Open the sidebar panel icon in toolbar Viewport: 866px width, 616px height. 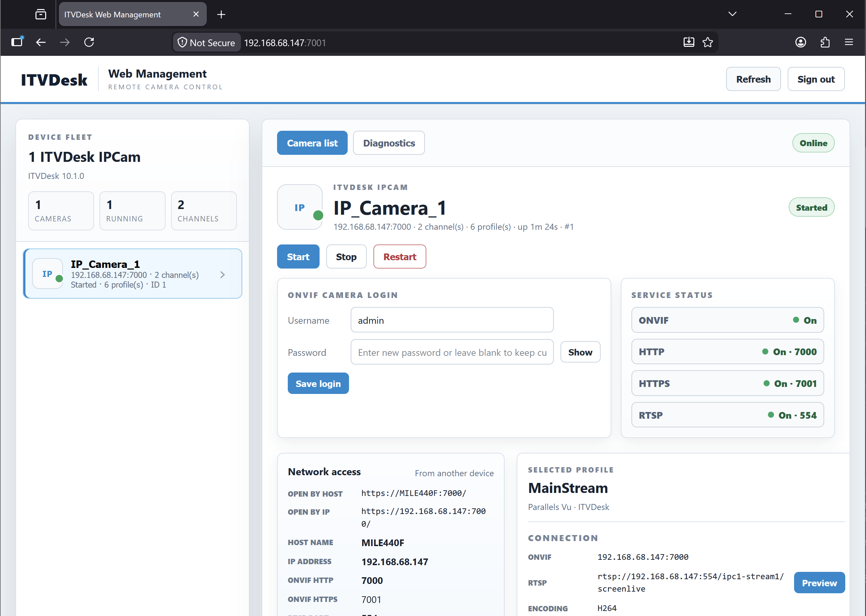pos(17,42)
